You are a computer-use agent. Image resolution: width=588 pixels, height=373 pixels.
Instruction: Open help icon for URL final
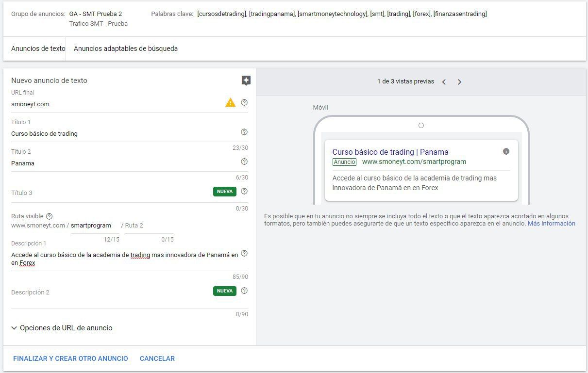(x=244, y=102)
